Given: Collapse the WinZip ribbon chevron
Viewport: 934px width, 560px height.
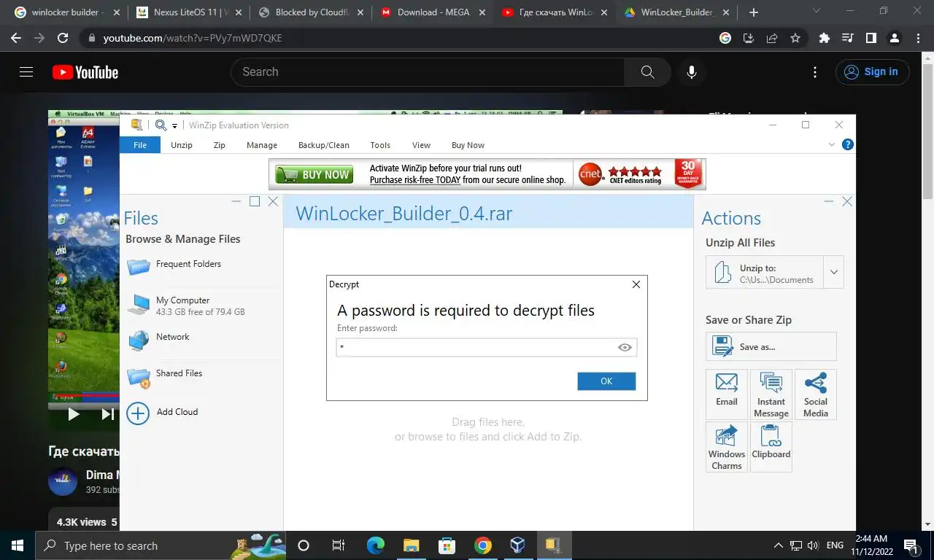Looking at the screenshot, I should (x=832, y=144).
